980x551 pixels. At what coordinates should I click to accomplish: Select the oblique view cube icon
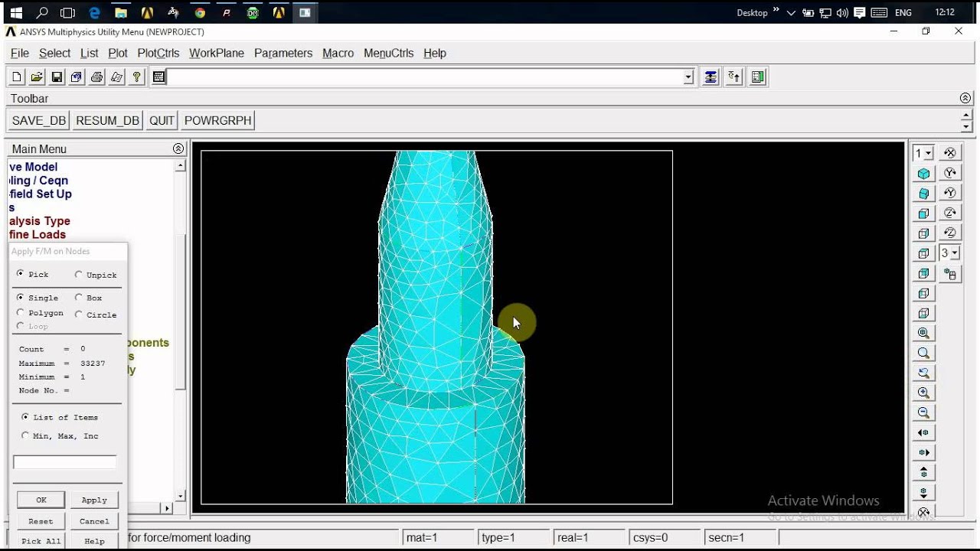pos(924,194)
